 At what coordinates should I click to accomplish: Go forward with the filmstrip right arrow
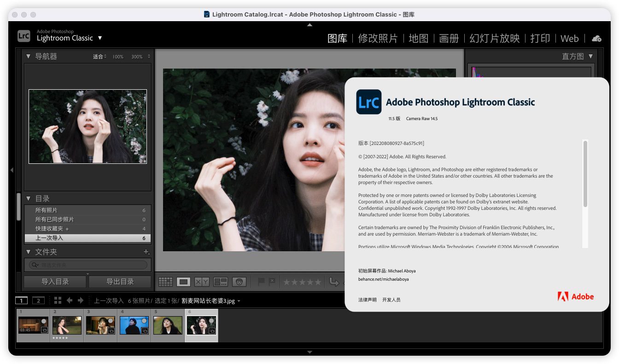[81, 300]
